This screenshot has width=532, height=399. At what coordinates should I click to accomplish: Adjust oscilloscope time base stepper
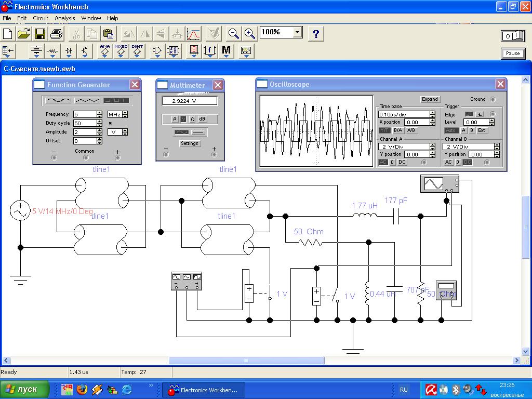pos(433,114)
